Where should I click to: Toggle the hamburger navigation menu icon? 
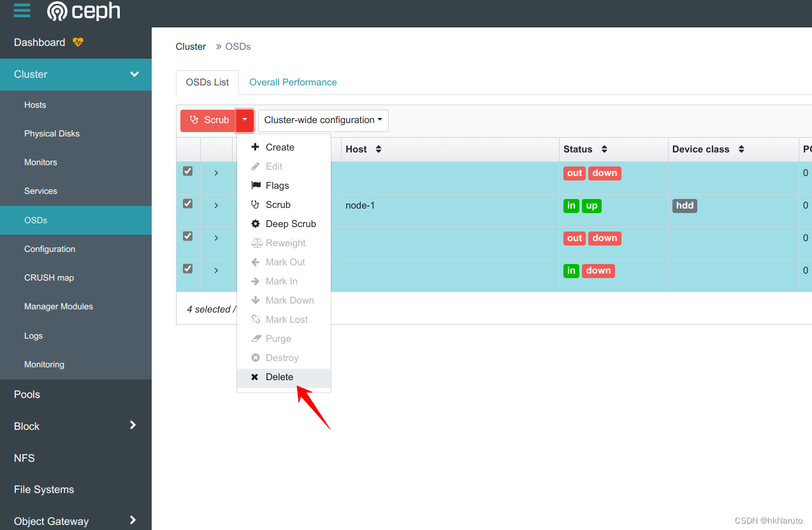coord(22,11)
